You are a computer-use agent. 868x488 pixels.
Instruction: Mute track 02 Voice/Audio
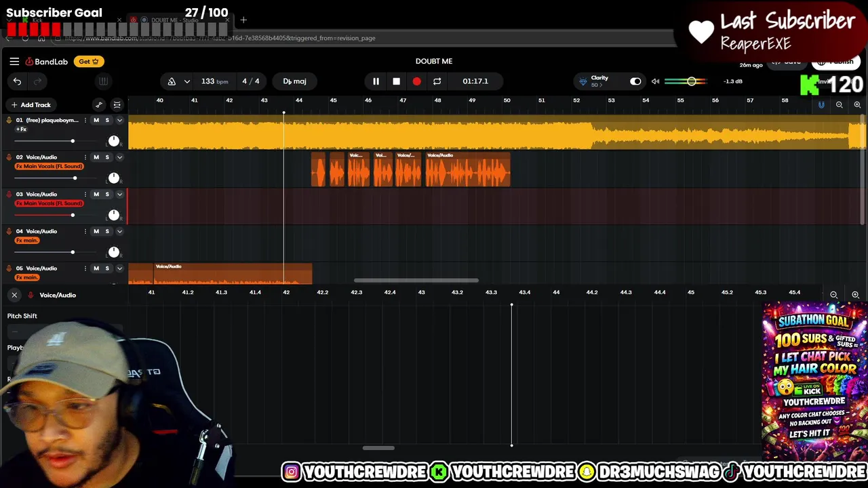[96, 157]
